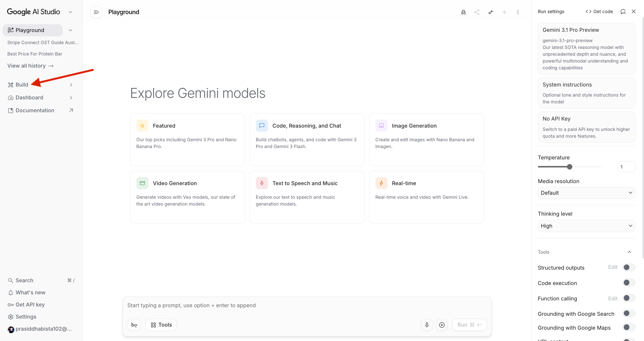
Task: Click the crossed-out key icon in the prompt box
Action: point(134,325)
